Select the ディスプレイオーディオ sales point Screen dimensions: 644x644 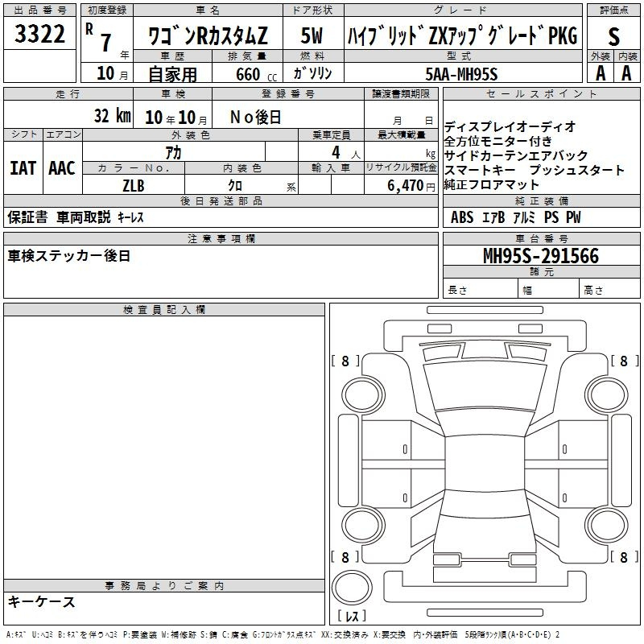(x=510, y=126)
